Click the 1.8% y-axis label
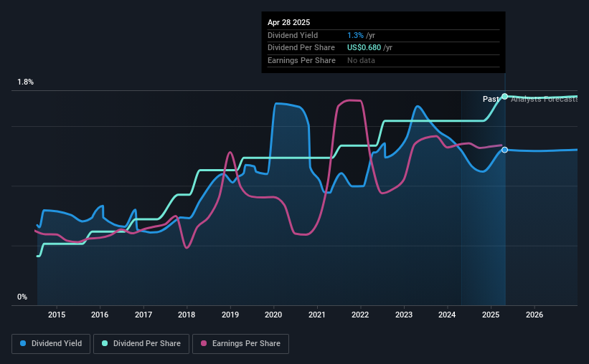589x364 pixels. 26,82
